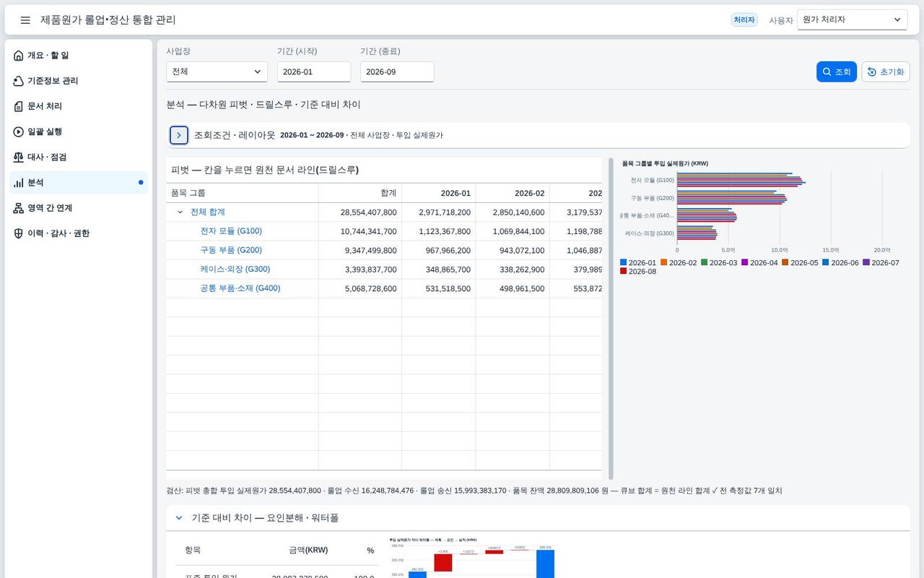Expand the 조회조건 · 레이아웃 panel chevron
Image resolution: width=924 pixels, height=578 pixels.
pos(179,135)
